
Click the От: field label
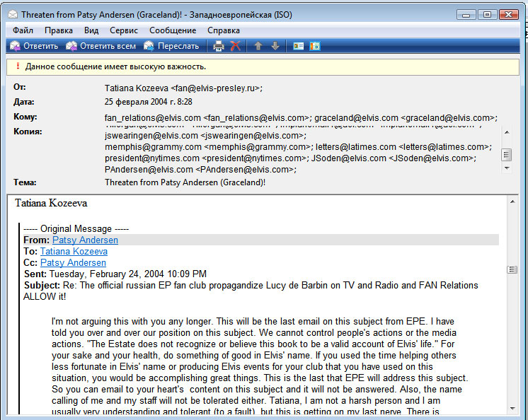coord(20,87)
